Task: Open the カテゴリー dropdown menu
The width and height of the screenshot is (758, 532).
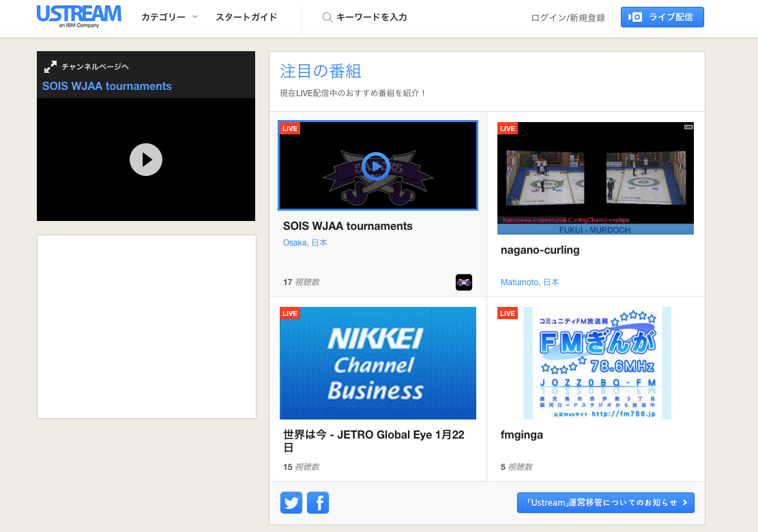Action: (x=169, y=17)
